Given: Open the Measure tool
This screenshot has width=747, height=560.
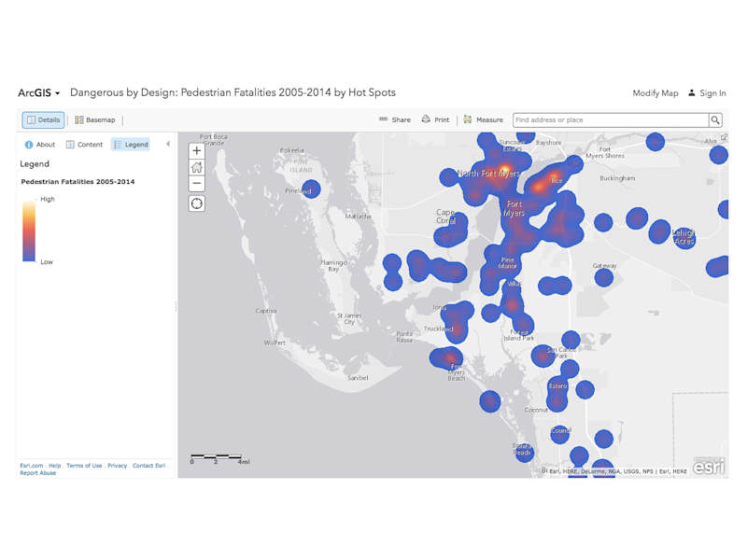Looking at the screenshot, I should pos(483,120).
